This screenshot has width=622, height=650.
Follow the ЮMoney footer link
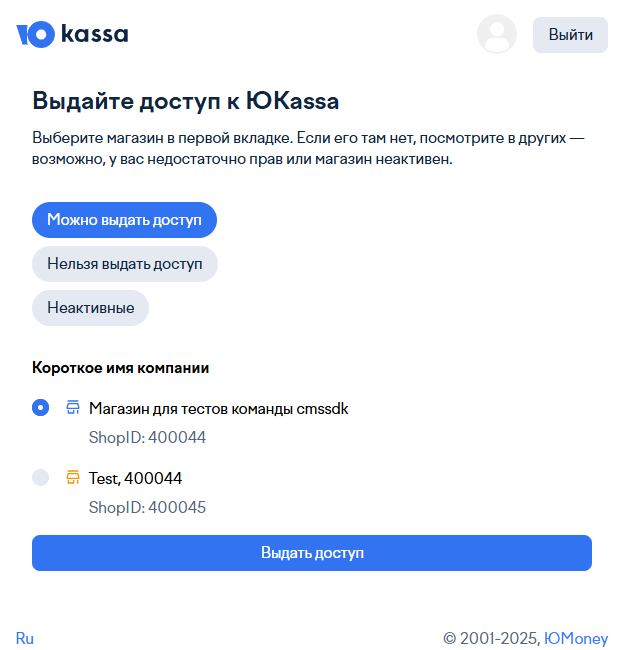point(576,638)
